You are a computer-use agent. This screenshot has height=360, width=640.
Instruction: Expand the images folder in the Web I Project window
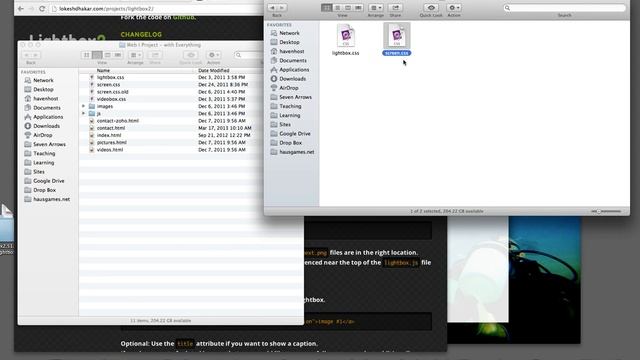84,106
